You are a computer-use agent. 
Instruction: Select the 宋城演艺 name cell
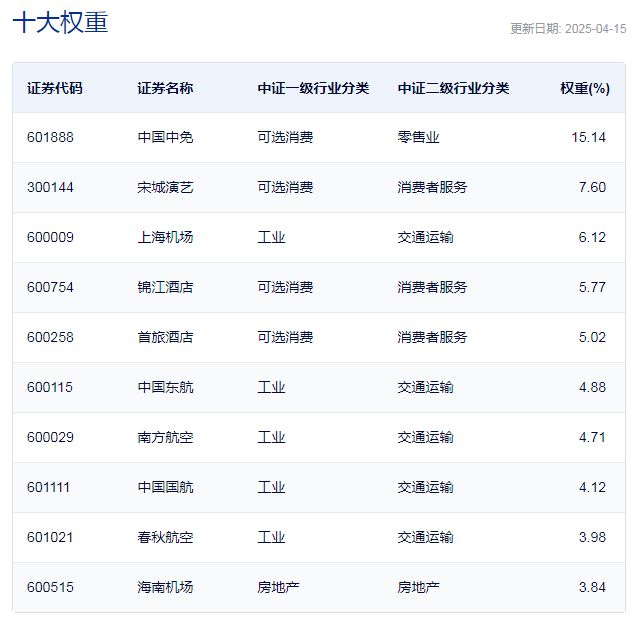pos(165,187)
